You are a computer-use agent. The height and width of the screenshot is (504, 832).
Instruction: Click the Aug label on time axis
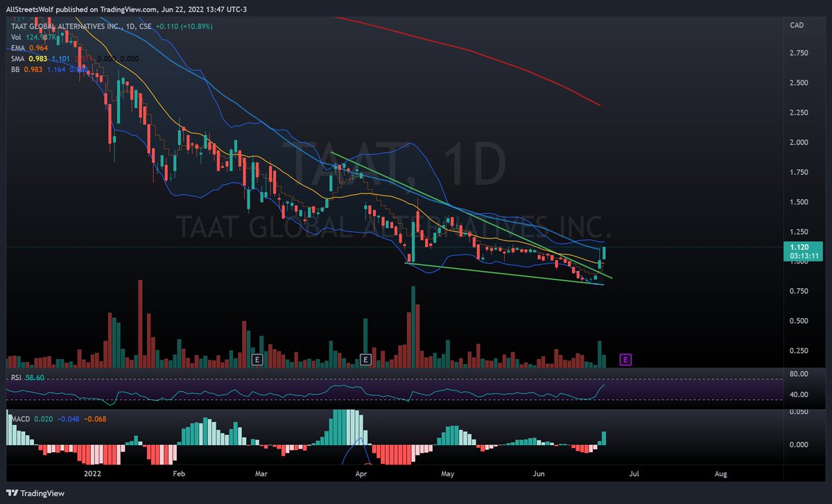720,474
